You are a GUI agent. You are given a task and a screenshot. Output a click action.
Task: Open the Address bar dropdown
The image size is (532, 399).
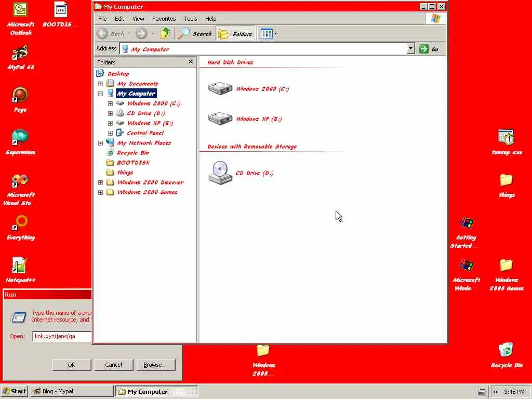pyautogui.click(x=410, y=49)
